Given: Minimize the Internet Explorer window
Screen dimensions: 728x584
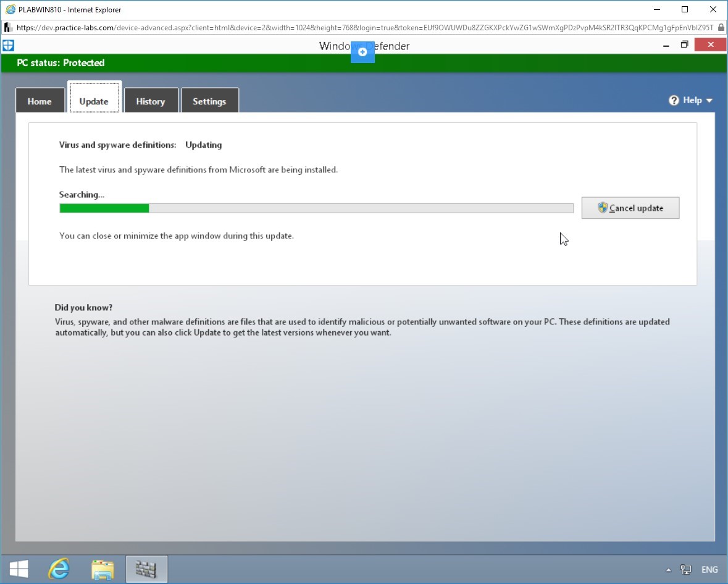Looking at the screenshot, I should pos(657,9).
